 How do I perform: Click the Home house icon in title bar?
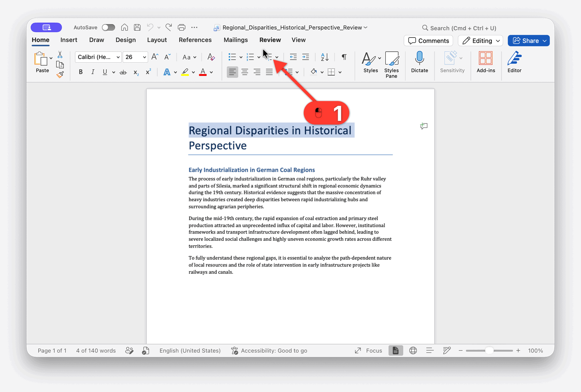[x=125, y=27]
